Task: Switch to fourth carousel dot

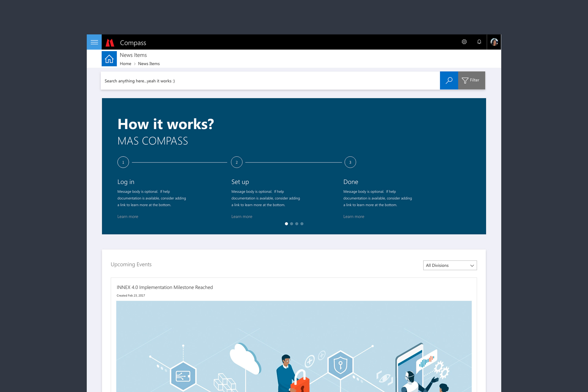Action: (x=302, y=224)
